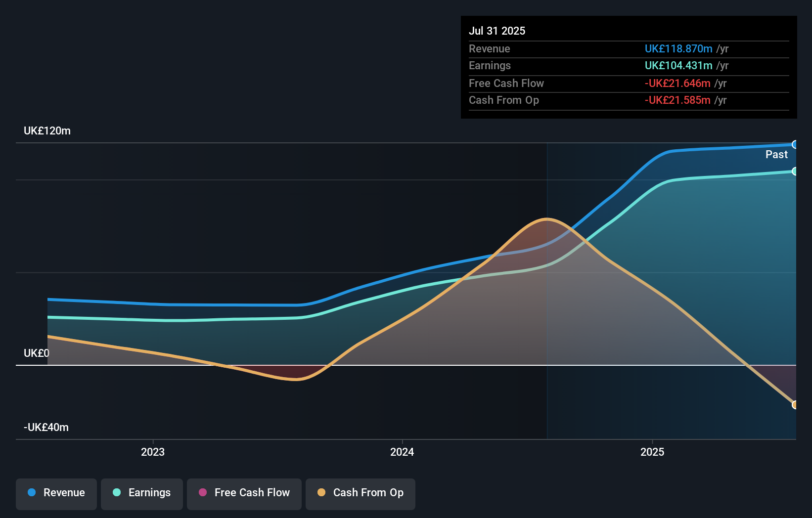Click the blue Revenue legend dot

tap(32, 493)
